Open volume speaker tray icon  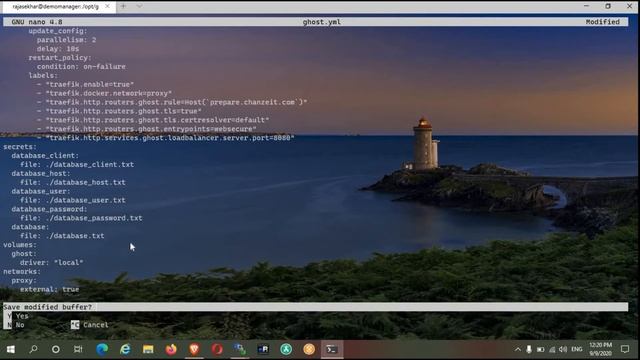(x=563, y=350)
